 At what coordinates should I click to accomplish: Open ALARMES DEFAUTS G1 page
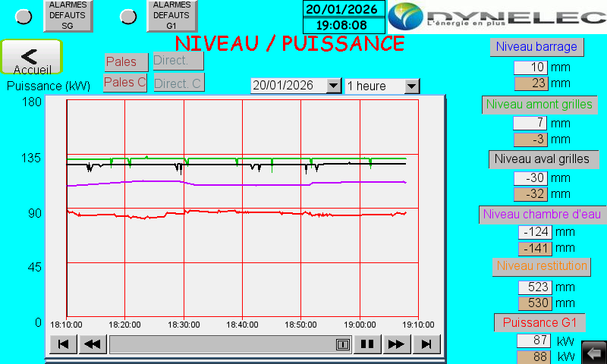[x=171, y=16]
